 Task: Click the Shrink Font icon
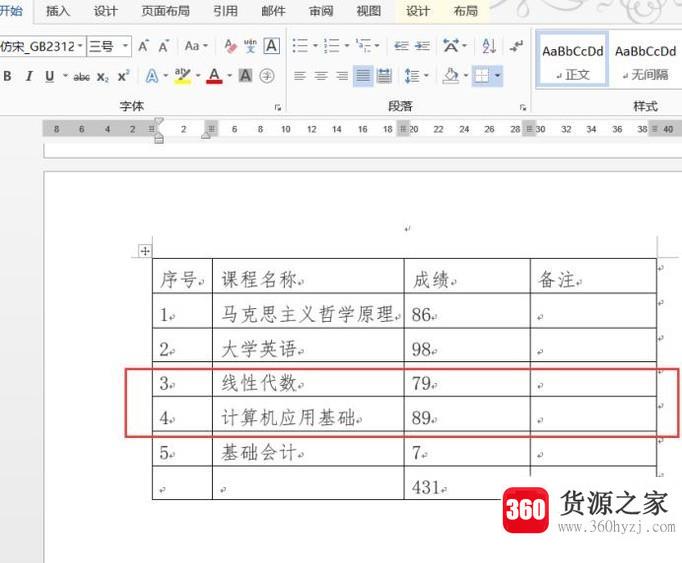(x=164, y=46)
